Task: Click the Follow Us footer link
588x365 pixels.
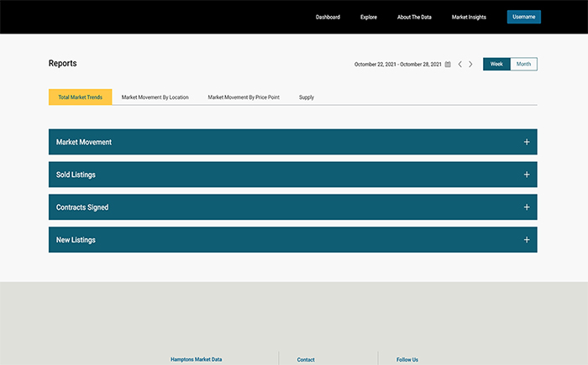Action: pyautogui.click(x=407, y=360)
